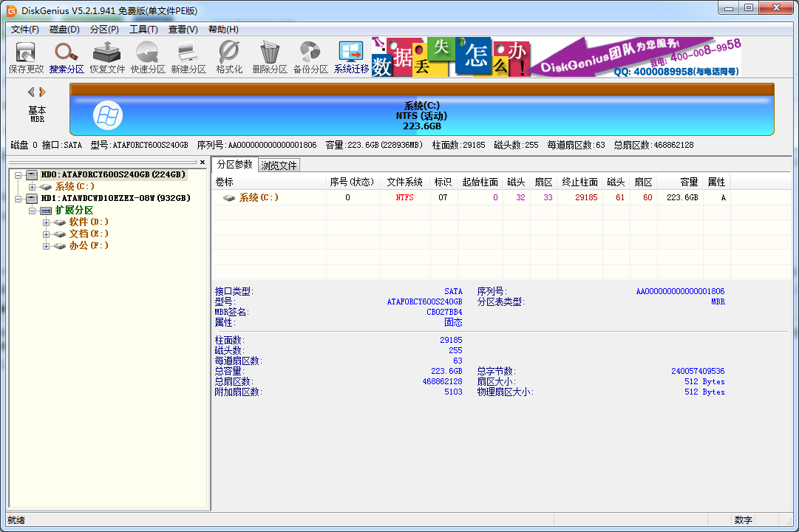Expand the 文档 (E:) partition node
Screen dimensions: 799x532
coord(47,233)
